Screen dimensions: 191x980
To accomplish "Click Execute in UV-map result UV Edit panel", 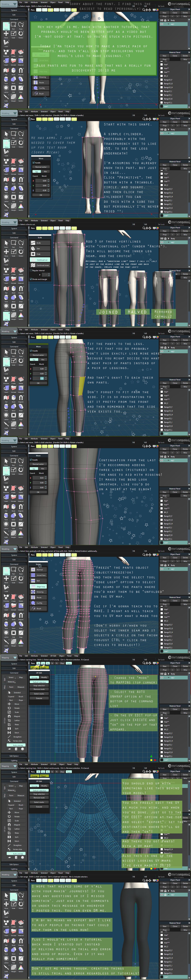I will (39, 807).
